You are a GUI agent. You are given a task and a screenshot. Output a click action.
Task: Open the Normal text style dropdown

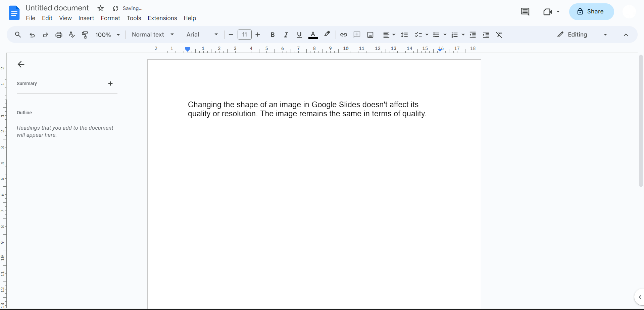pyautogui.click(x=153, y=35)
